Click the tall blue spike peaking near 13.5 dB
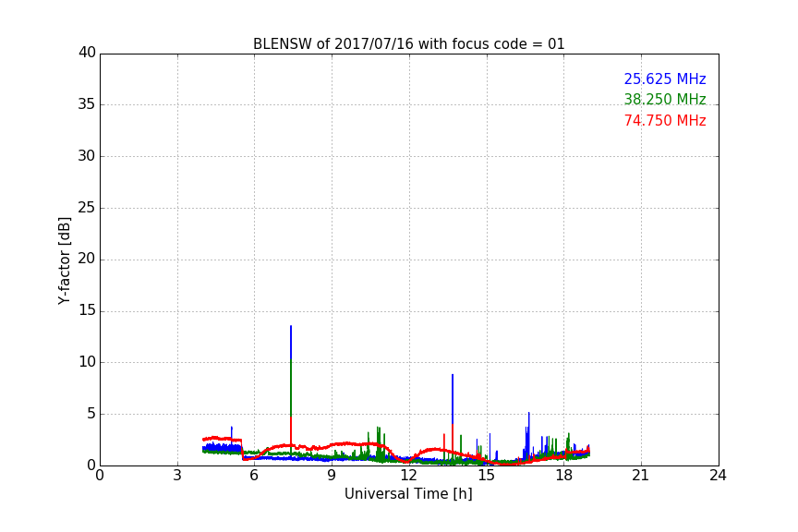 tap(291, 342)
